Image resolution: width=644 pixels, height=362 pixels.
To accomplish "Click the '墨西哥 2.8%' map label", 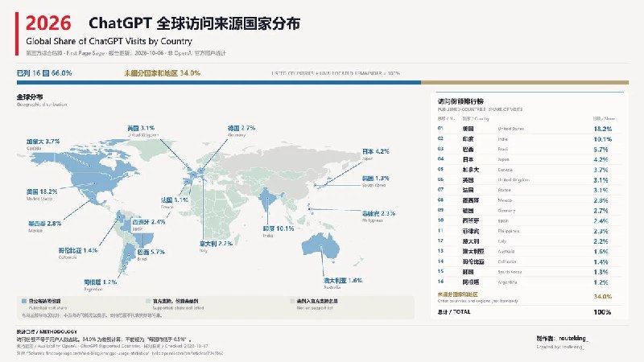I will tap(45, 224).
